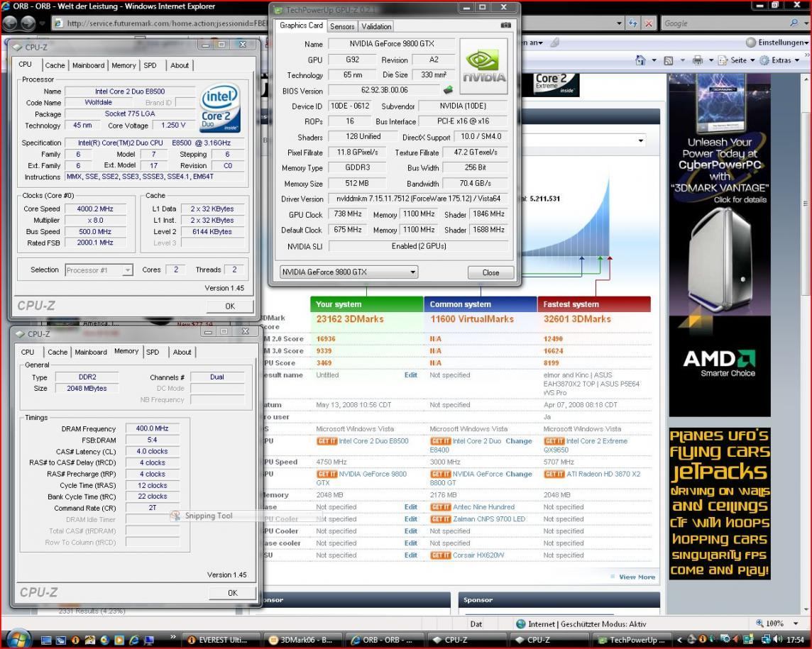This screenshot has width=812, height=649.
Task: Click the 23162 3DMarks score text
Action: (350, 318)
